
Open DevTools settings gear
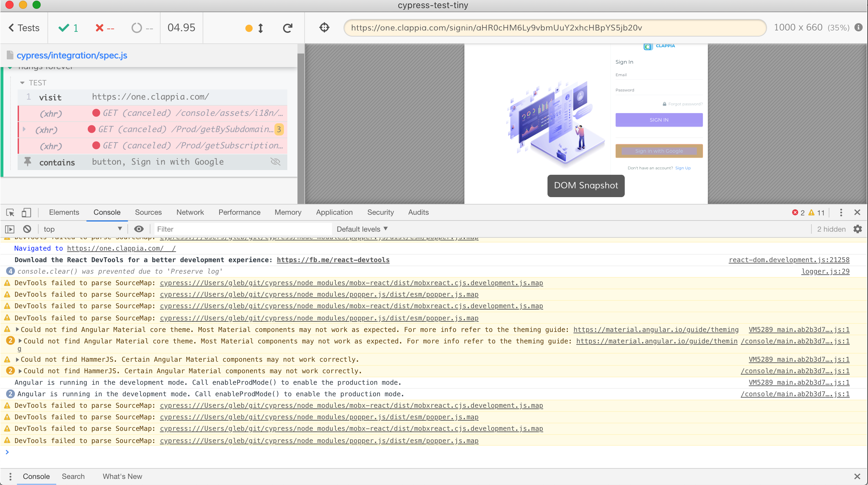click(x=858, y=229)
